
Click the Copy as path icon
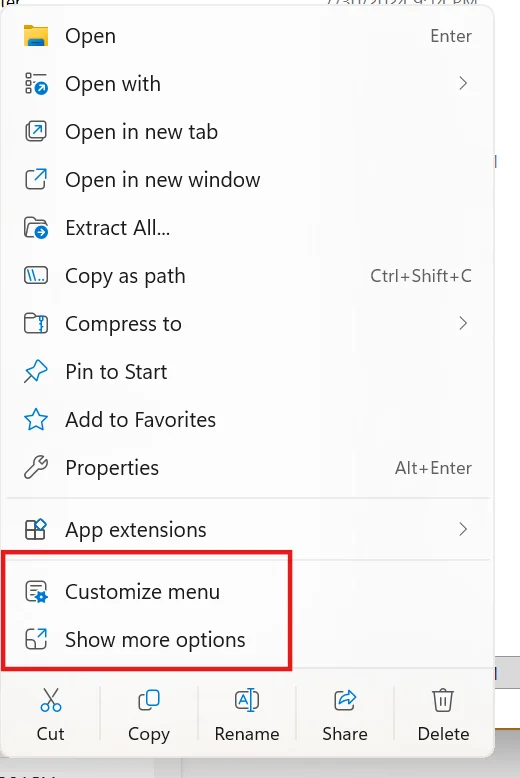(36, 275)
